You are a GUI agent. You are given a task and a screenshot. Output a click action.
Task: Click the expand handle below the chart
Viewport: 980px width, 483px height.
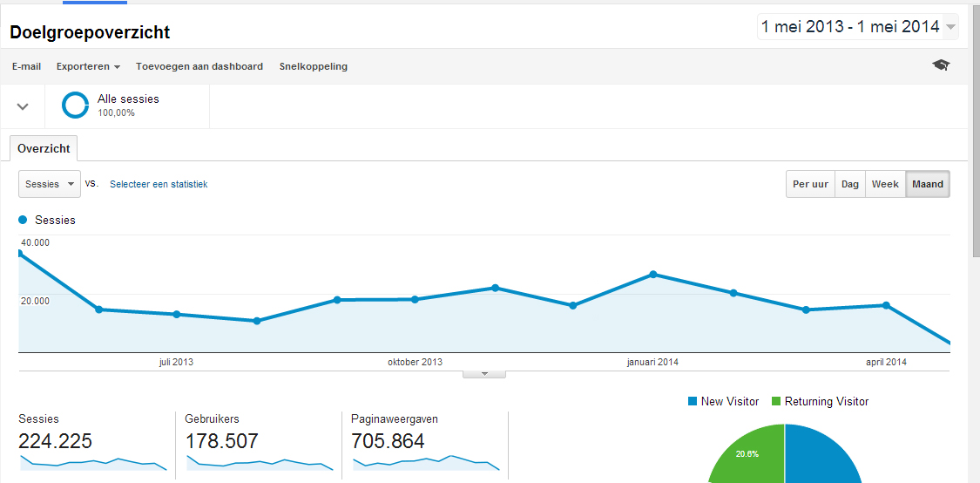point(483,374)
